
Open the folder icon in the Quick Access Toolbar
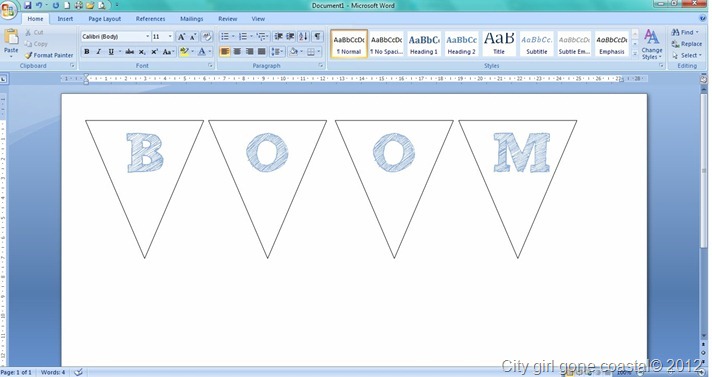[90, 5]
